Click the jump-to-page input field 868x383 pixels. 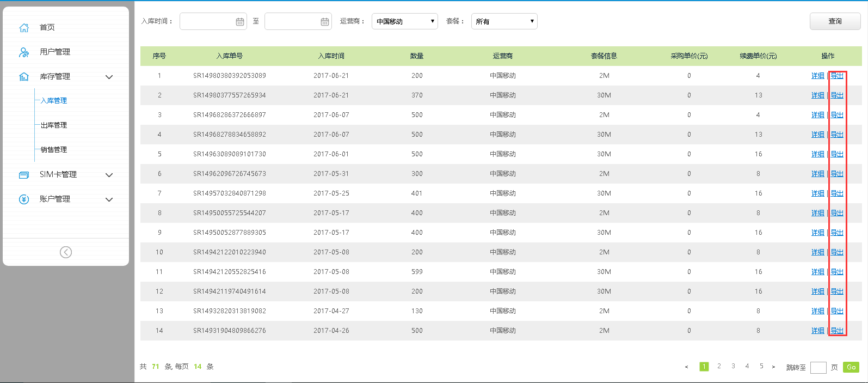pos(818,367)
